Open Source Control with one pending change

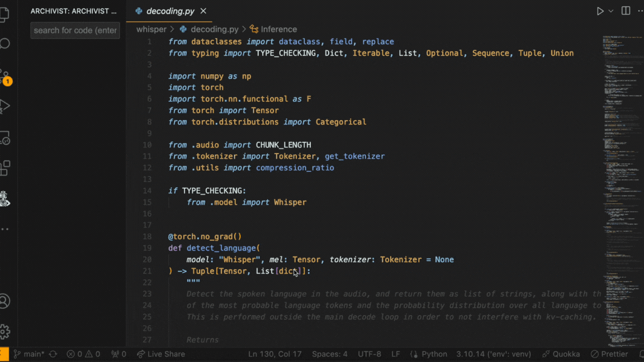[6, 77]
